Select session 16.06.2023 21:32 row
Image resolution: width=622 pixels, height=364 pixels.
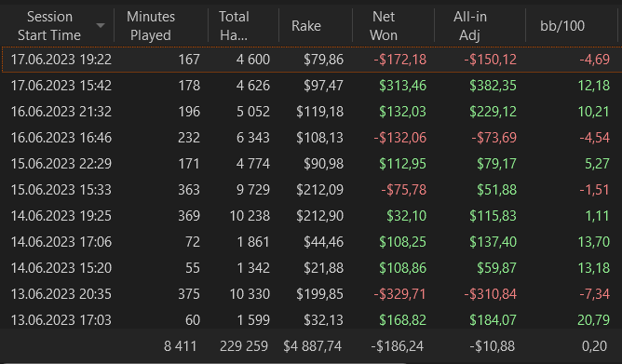click(x=311, y=112)
